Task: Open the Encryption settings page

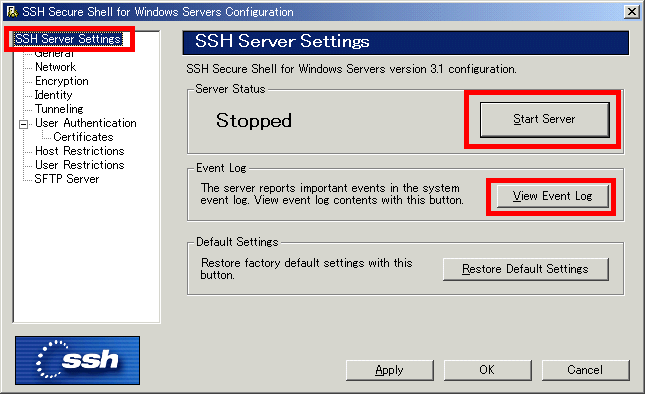Action: click(x=62, y=81)
